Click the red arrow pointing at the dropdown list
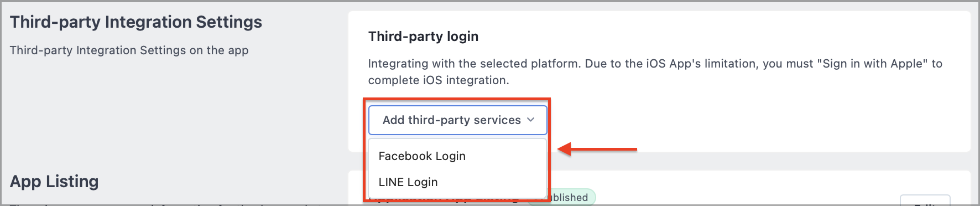 [x=597, y=149]
